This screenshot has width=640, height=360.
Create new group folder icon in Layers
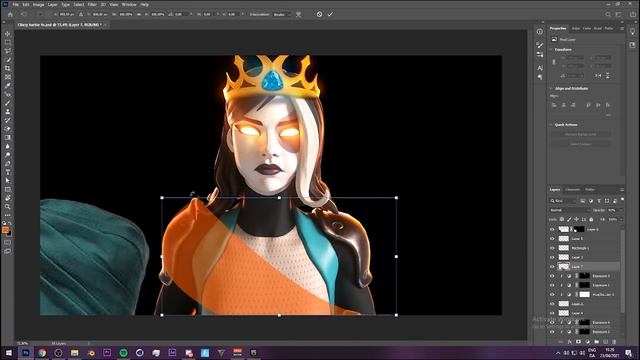(x=596, y=342)
